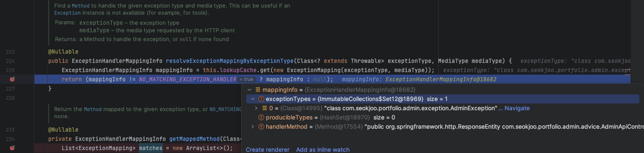
Task: Click the resolveExceptionMappingByExceptionType method name
Action: pos(230,61)
